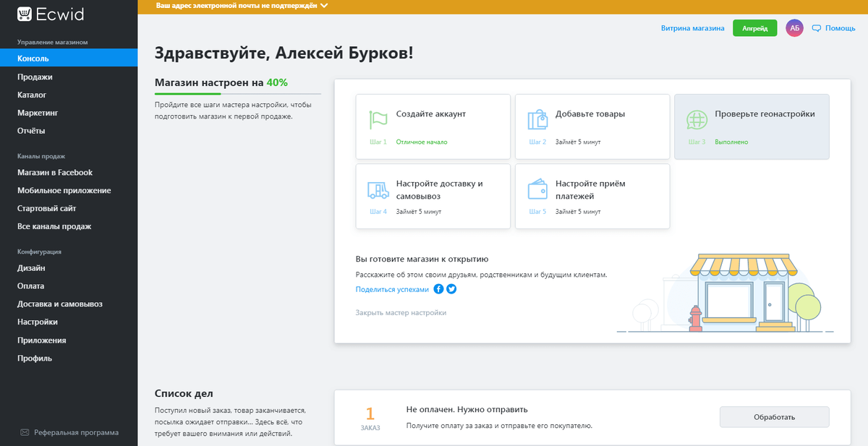The width and height of the screenshot is (868, 446).
Task: Open Настройте доставку и самовывоз card
Action: [x=433, y=196]
